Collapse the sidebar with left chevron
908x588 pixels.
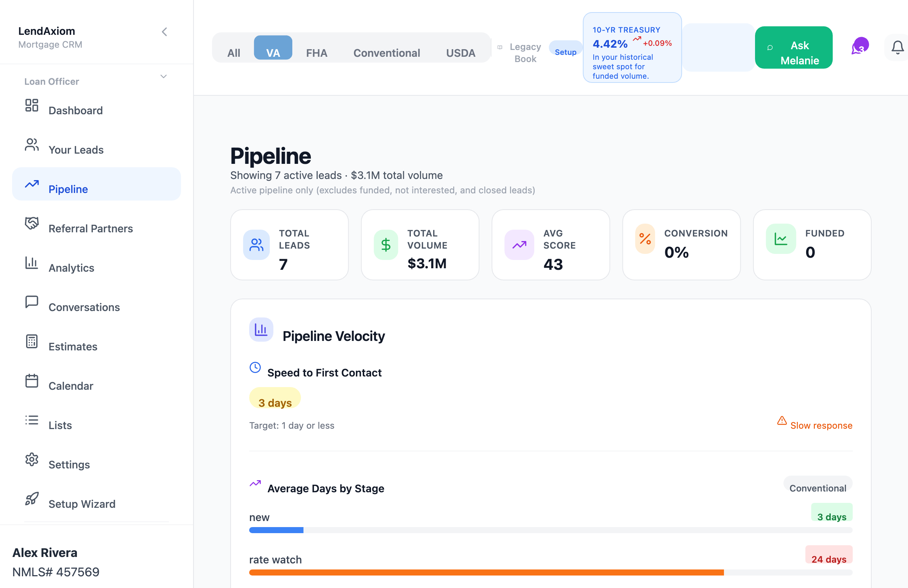(164, 32)
